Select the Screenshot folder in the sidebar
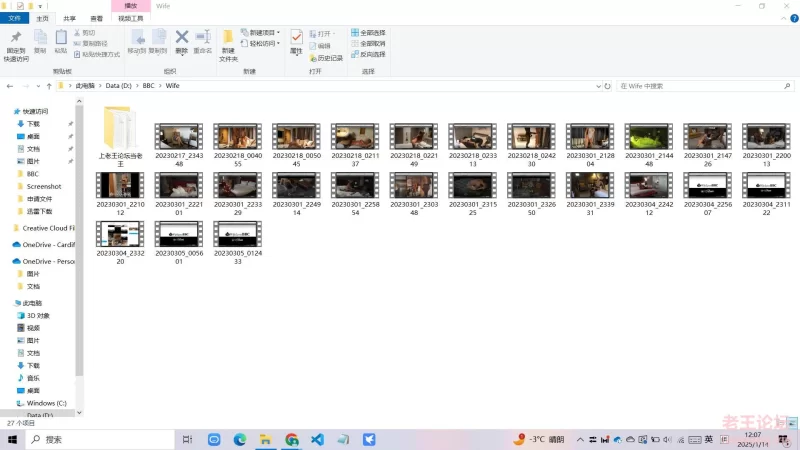This screenshot has width=800, height=450. (x=43, y=186)
